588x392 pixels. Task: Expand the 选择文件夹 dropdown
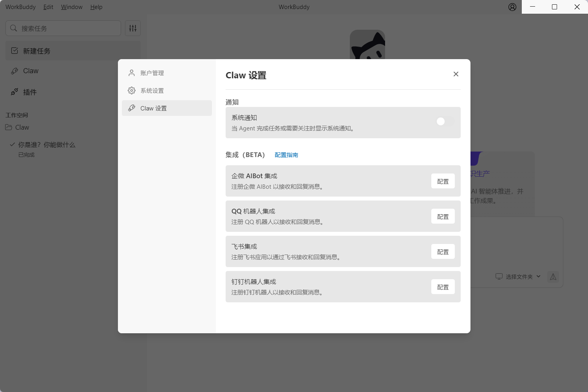[x=518, y=276]
